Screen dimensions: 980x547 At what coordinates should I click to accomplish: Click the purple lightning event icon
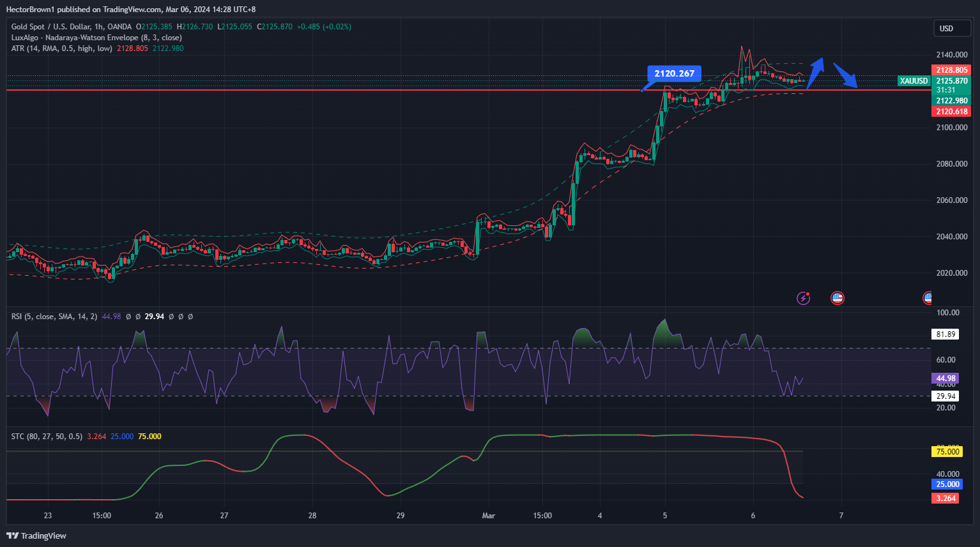pyautogui.click(x=803, y=298)
